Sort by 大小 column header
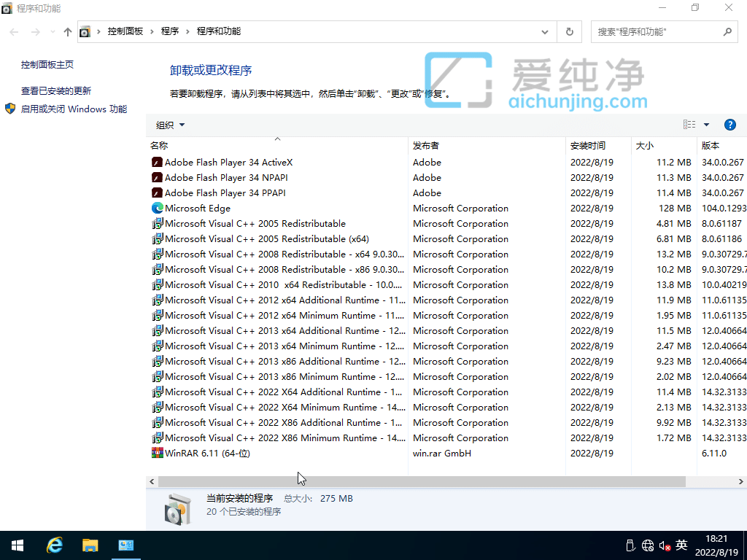This screenshot has height=560, width=747. pyautogui.click(x=664, y=146)
